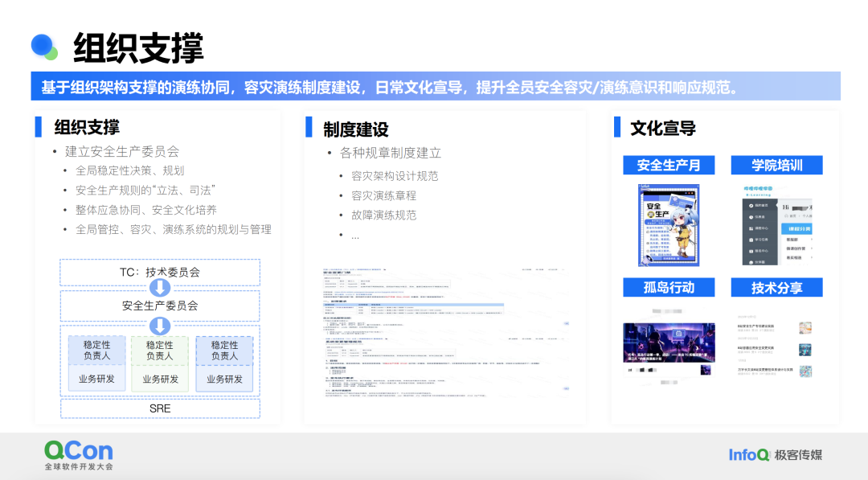Click the 安全生产委员会 box in the chart
868x480 pixels.
pyautogui.click(x=160, y=306)
